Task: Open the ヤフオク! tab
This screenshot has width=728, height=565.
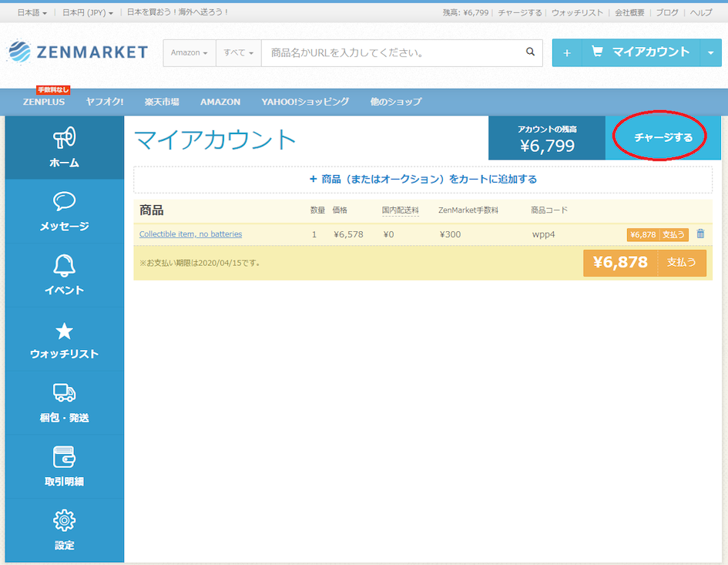Action: point(105,102)
